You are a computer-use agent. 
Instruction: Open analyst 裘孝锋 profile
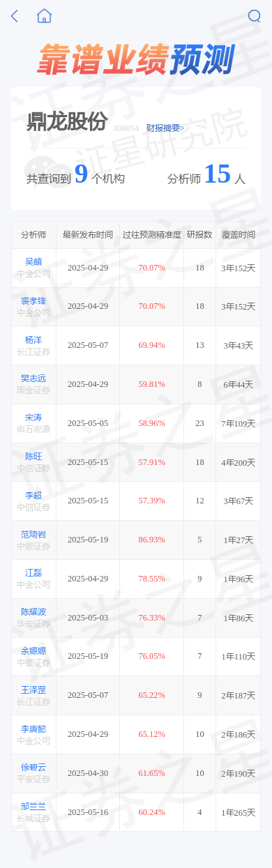[33, 300]
